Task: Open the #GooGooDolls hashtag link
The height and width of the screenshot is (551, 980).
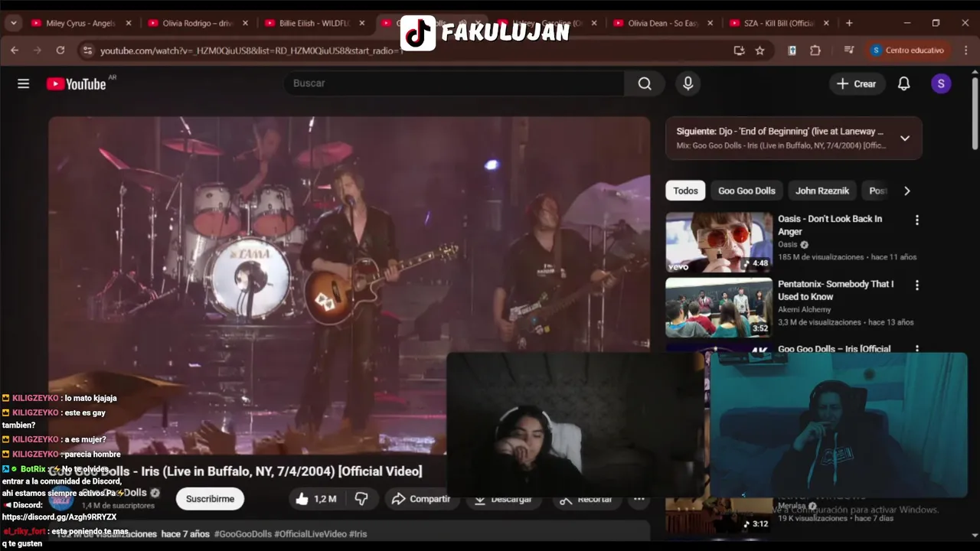Action: tap(243, 533)
